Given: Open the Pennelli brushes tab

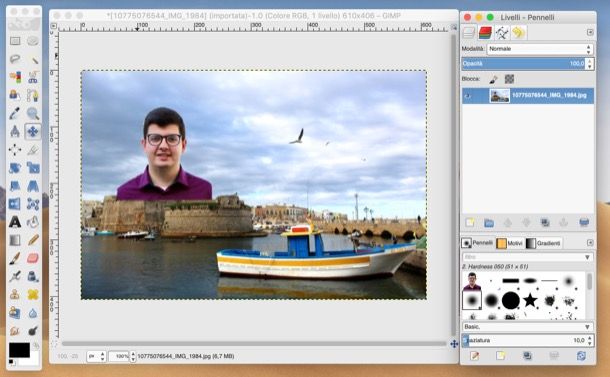Looking at the screenshot, I should (x=477, y=243).
